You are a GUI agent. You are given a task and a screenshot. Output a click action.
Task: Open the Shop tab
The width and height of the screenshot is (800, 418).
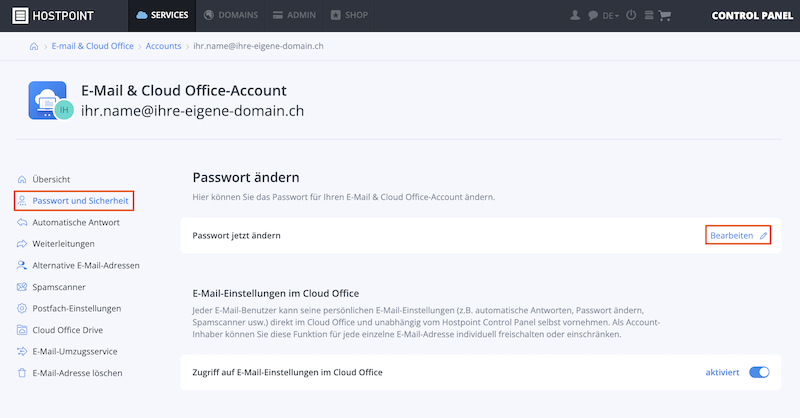349,15
